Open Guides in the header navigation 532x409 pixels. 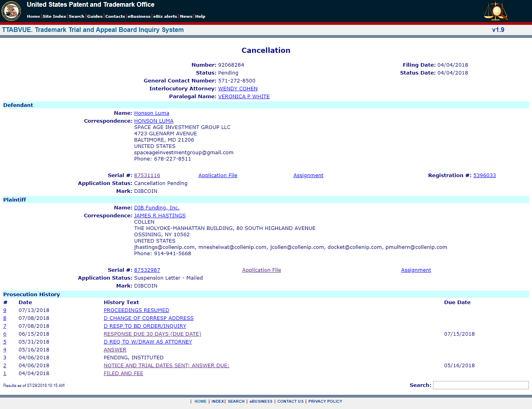[95, 17]
